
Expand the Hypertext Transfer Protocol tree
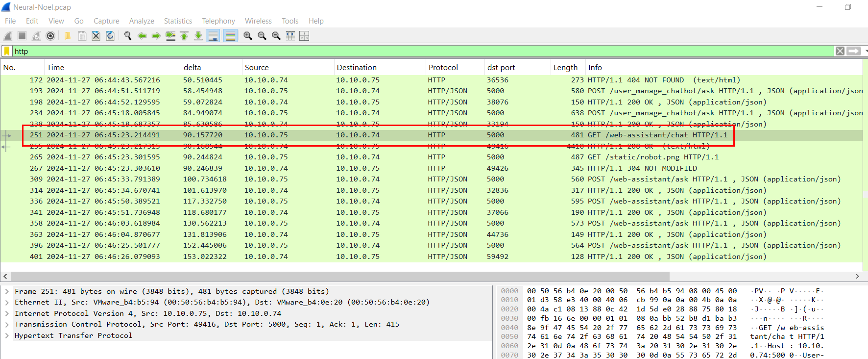click(7, 335)
